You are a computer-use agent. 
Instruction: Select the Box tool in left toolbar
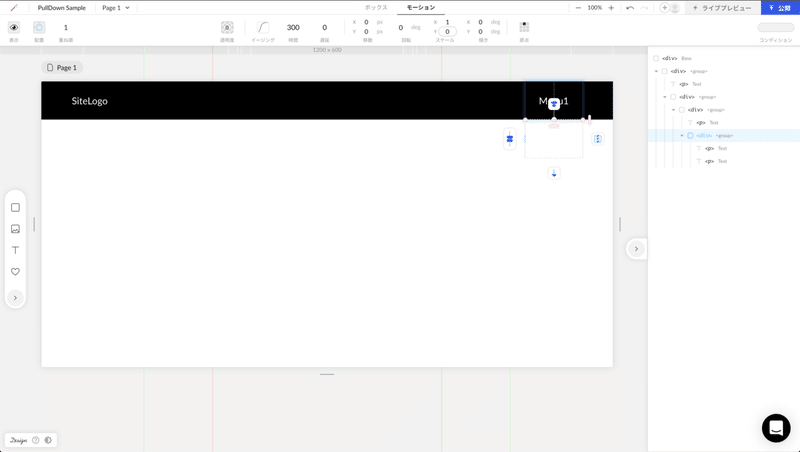point(15,208)
